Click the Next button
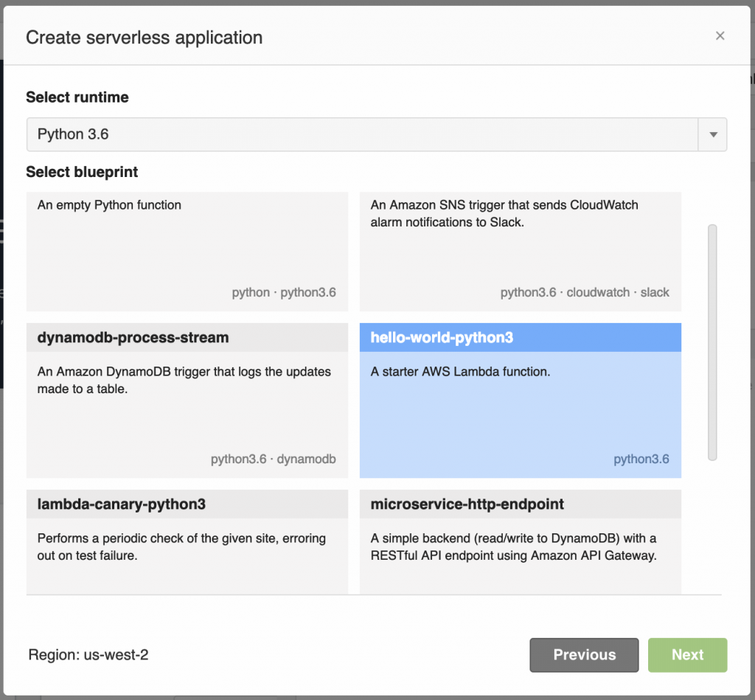 (687, 655)
